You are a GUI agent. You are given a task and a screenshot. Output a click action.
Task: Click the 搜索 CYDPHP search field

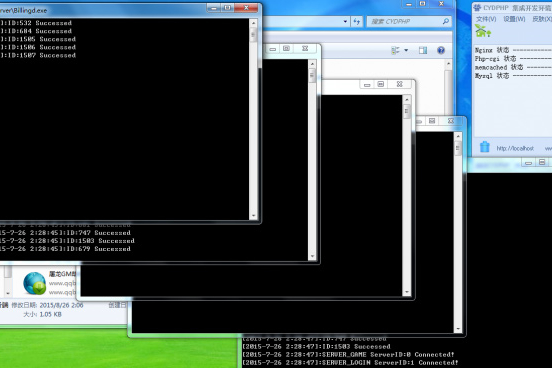[x=405, y=21]
